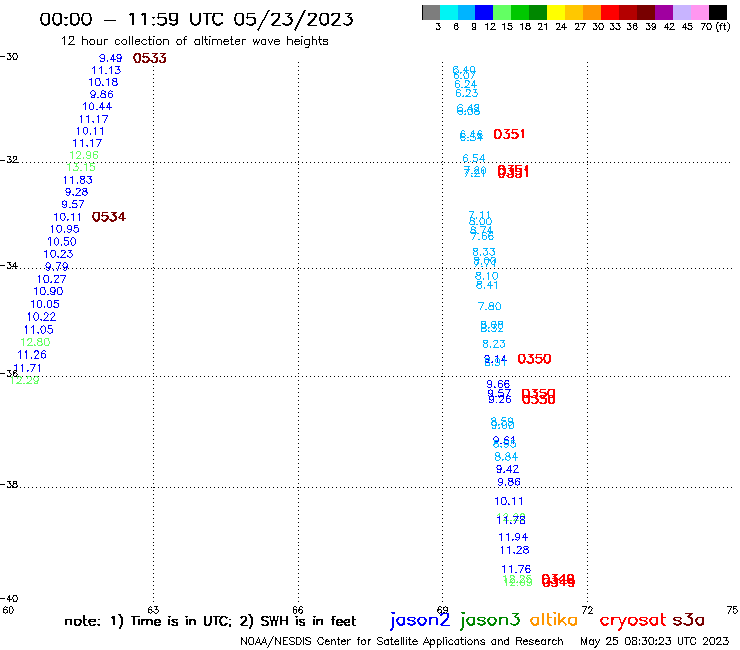Select the pink swatch between 45 and 70

(699, 12)
